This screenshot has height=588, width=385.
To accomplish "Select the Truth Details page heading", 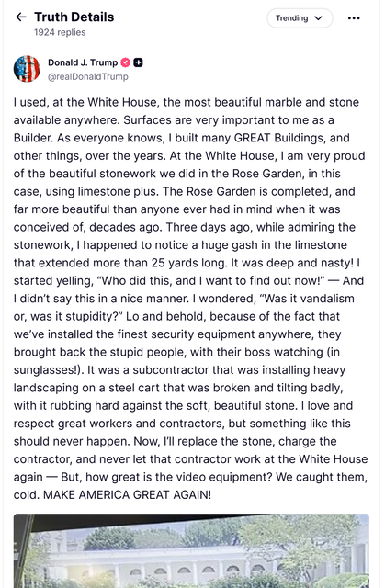I will 74,17.
